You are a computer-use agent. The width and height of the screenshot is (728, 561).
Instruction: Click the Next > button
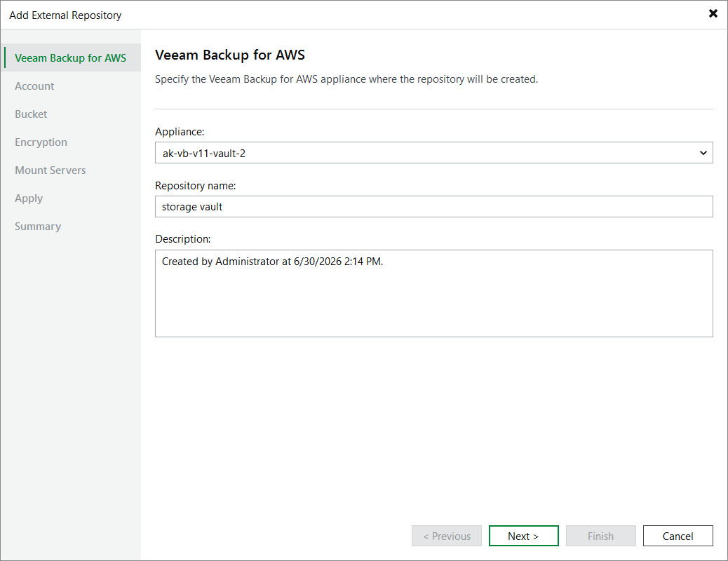(x=524, y=536)
